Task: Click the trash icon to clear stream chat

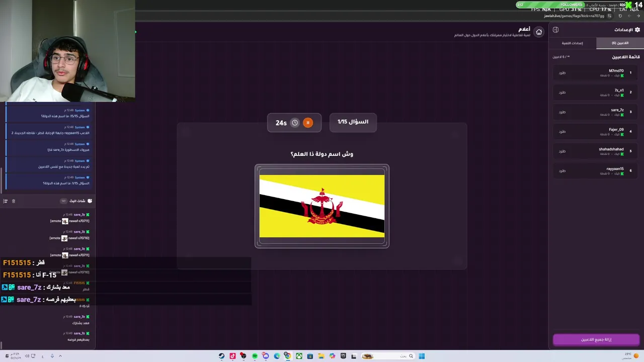Action: pos(14,201)
